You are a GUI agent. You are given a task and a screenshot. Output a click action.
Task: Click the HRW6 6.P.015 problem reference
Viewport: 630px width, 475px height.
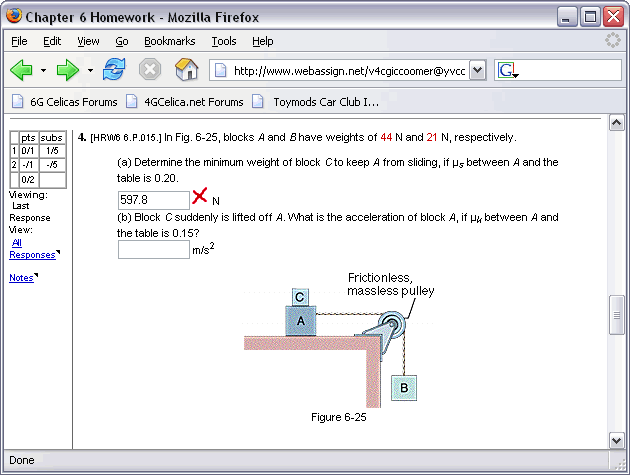pyautogui.click(x=126, y=138)
